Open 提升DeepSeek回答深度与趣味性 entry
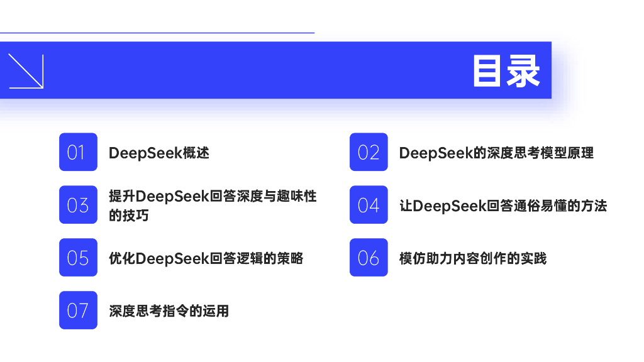 point(213,196)
